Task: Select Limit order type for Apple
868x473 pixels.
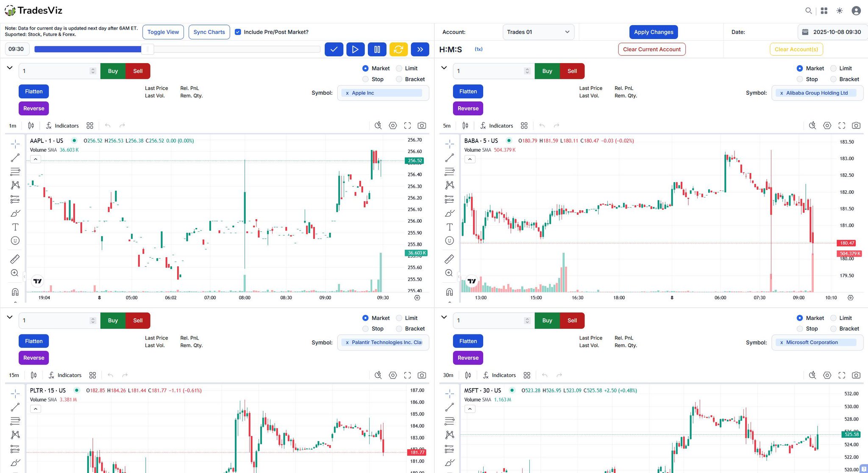Action: [x=399, y=68]
